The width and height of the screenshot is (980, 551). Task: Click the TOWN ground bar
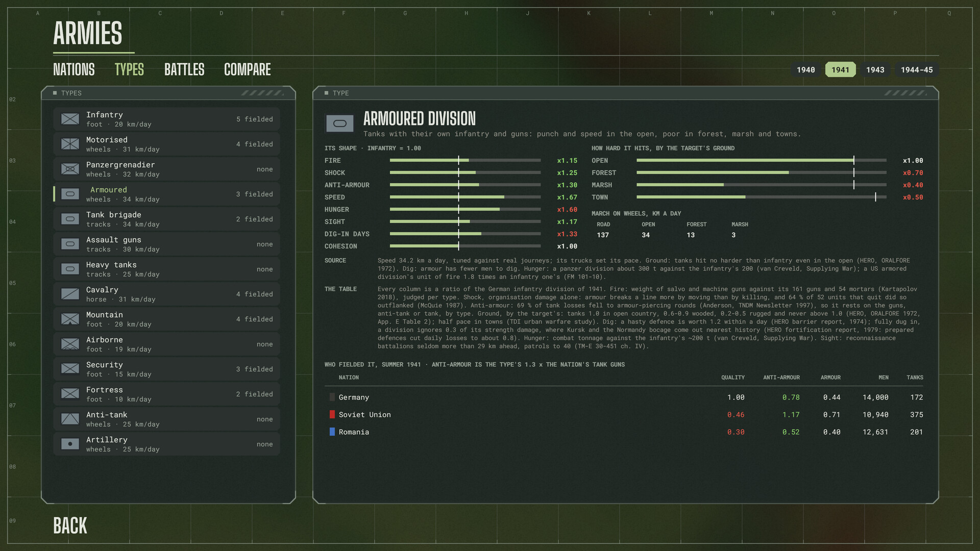click(761, 197)
